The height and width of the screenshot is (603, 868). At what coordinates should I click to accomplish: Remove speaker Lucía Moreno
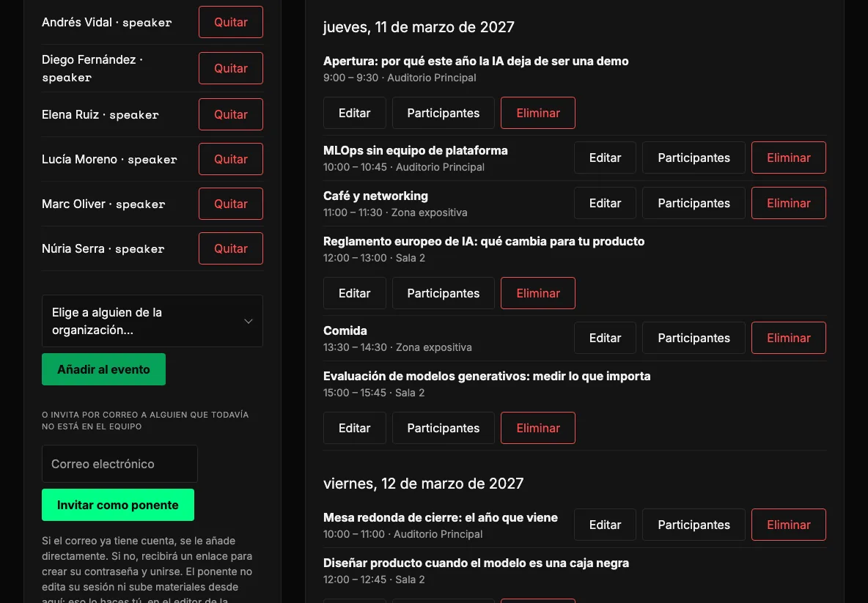click(x=231, y=159)
